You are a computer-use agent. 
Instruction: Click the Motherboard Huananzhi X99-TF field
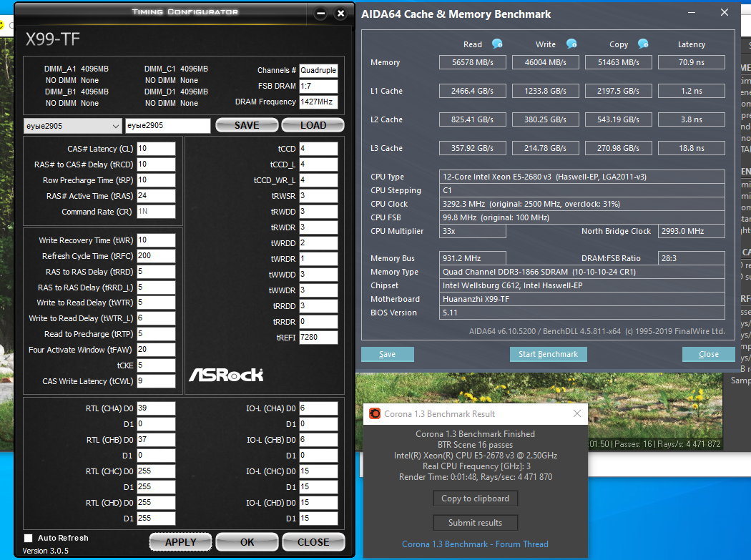[582, 299]
